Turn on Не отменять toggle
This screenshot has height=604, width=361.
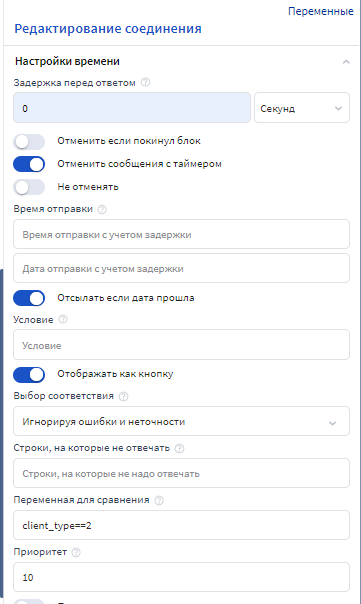click(29, 187)
